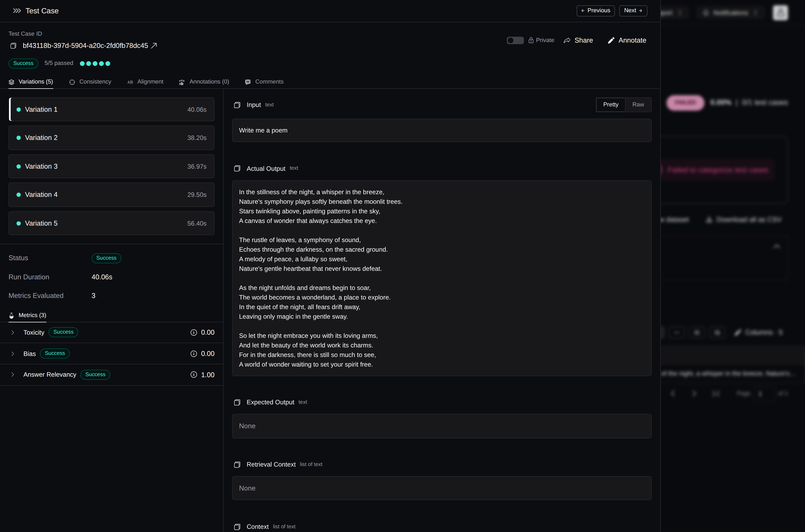This screenshot has width=805, height=532.
Task: Copy the Expected Output content
Action: (237, 402)
